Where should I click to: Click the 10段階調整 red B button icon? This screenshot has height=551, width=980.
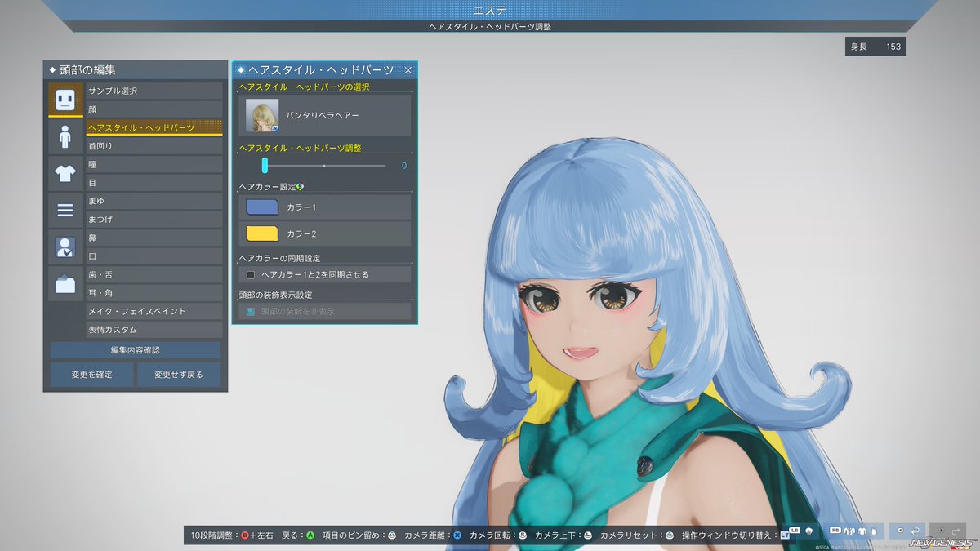tap(244, 535)
